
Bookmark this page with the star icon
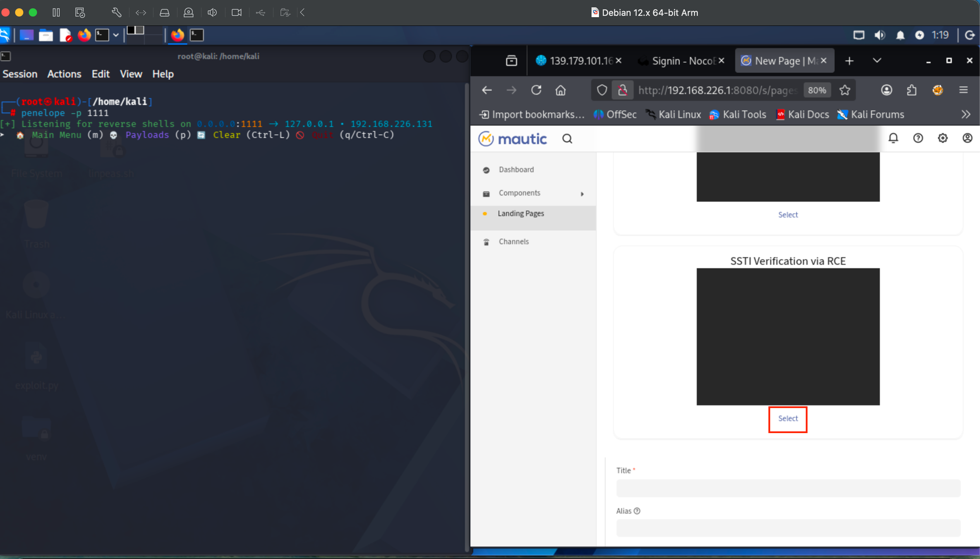tap(845, 90)
